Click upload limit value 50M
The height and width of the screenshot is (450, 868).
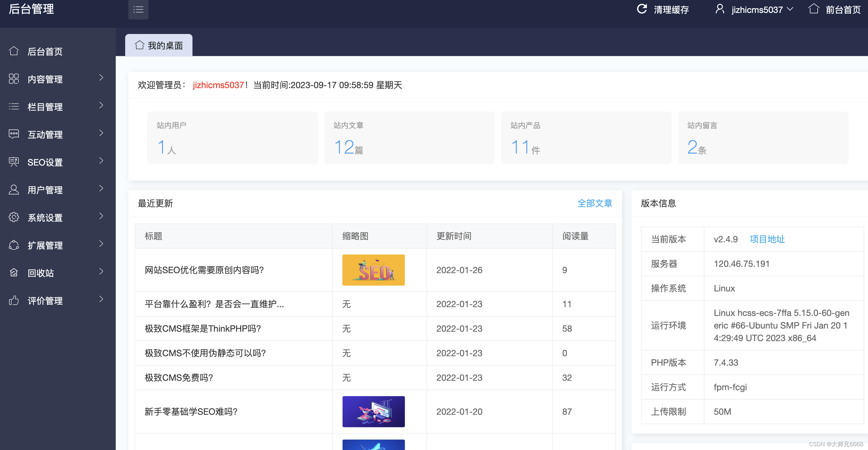click(722, 412)
